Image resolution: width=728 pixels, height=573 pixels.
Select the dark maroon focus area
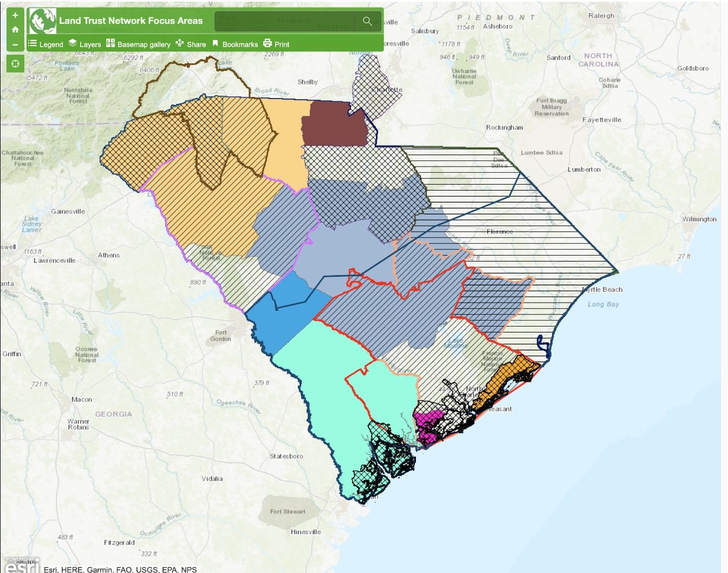[333, 125]
